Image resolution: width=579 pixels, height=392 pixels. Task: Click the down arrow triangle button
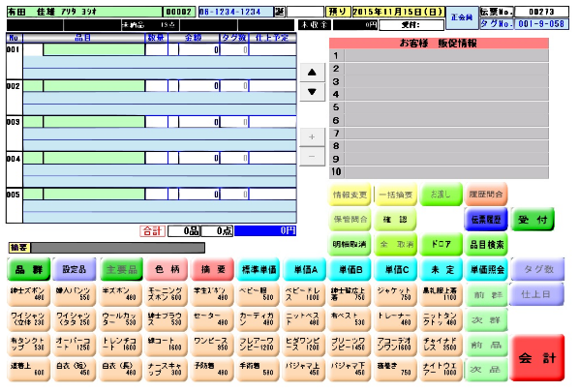click(312, 92)
